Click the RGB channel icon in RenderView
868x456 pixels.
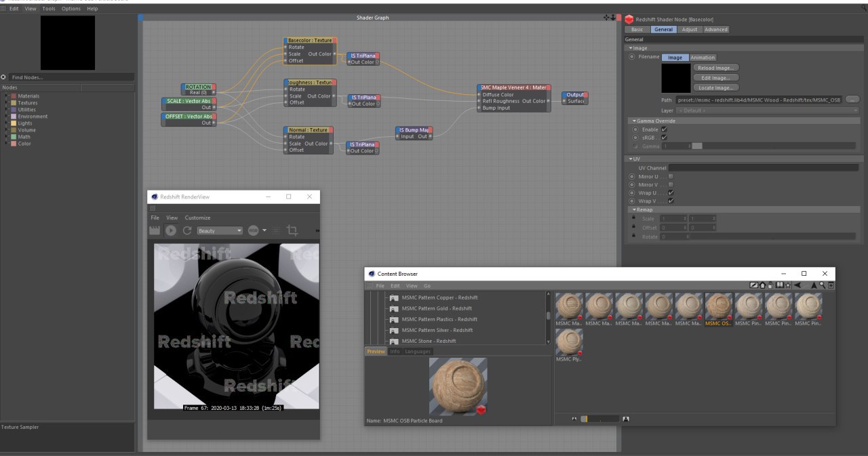pos(254,230)
